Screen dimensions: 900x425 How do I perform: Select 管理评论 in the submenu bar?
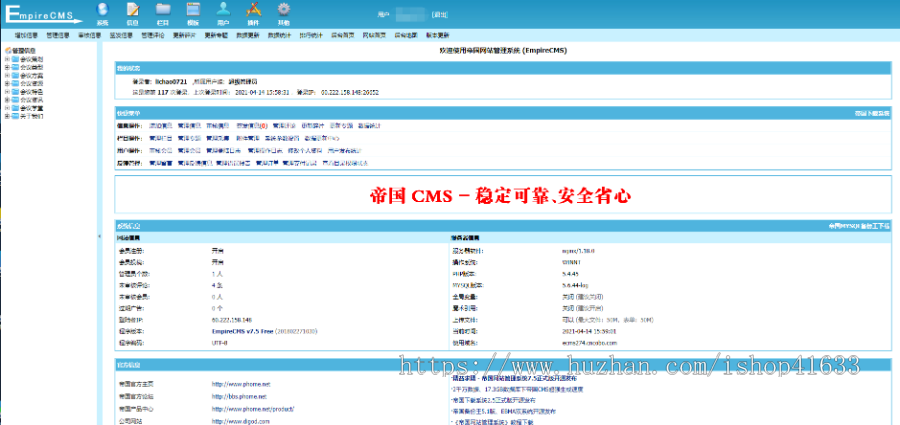153,35
